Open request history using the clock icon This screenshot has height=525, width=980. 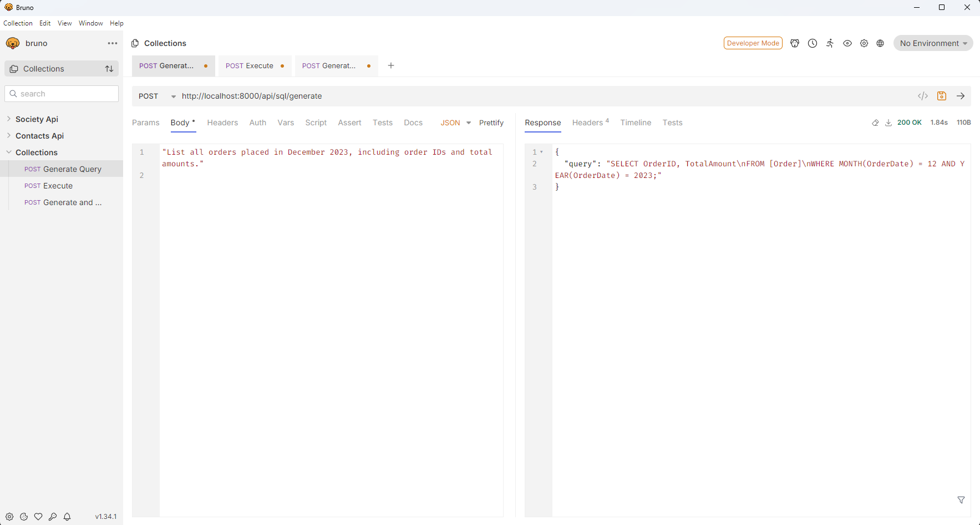813,43
